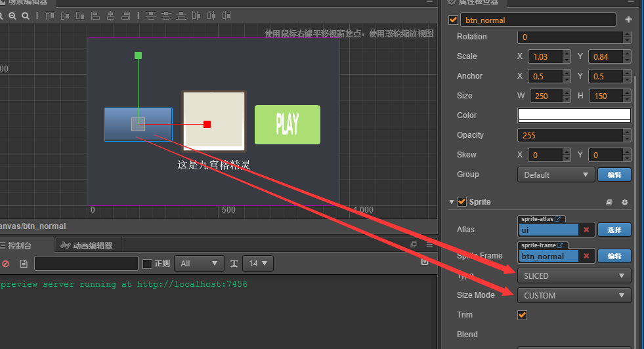Pop out the console panel window icon
The height and width of the screenshot is (349, 644).
coord(414,245)
